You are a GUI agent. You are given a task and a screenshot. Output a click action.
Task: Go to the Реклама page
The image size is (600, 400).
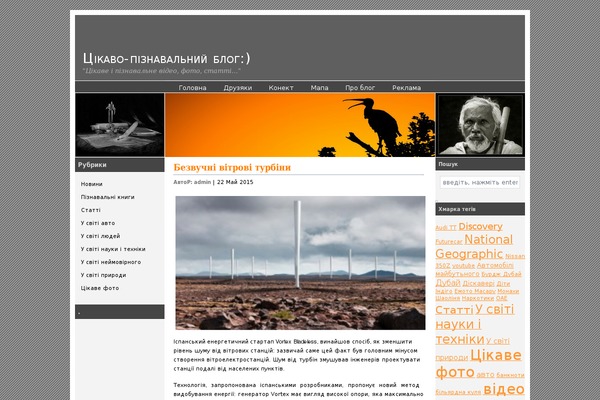(x=406, y=88)
